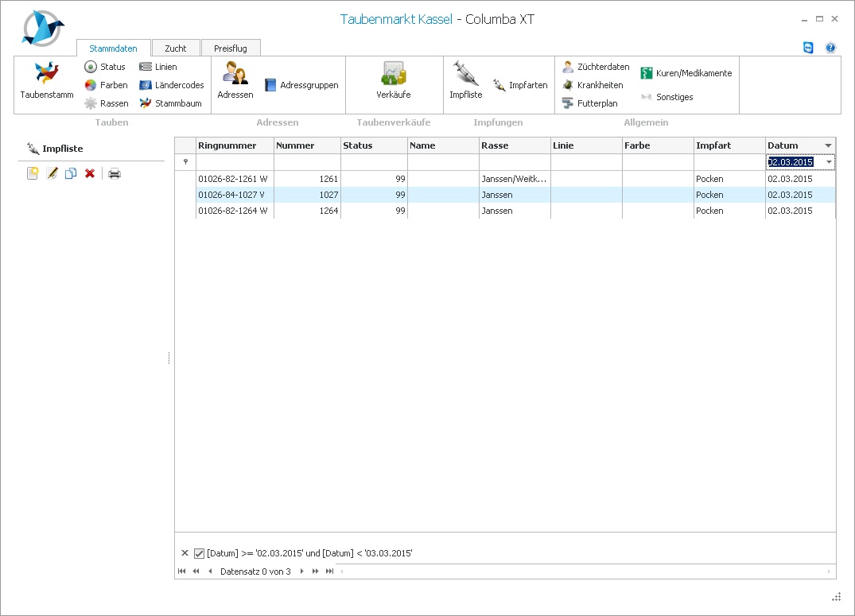
Task: Remove the active filter with X button
Action: [185, 553]
